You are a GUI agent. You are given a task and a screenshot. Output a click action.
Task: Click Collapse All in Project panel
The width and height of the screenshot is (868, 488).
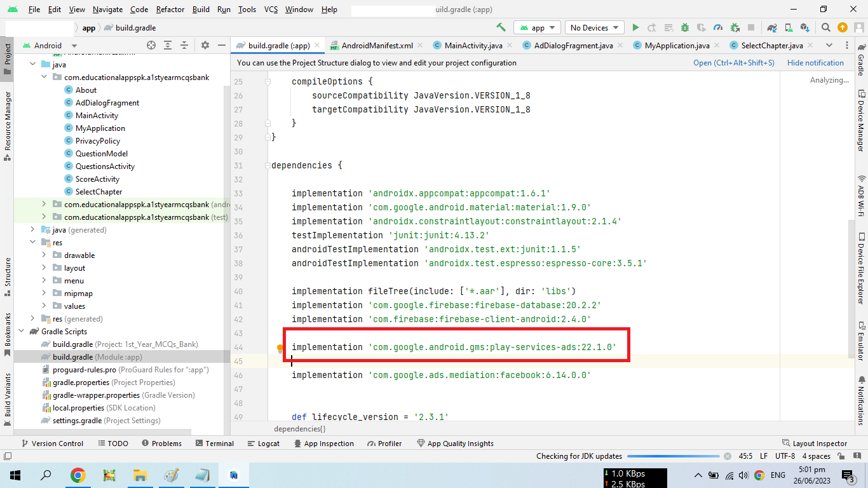(x=184, y=45)
